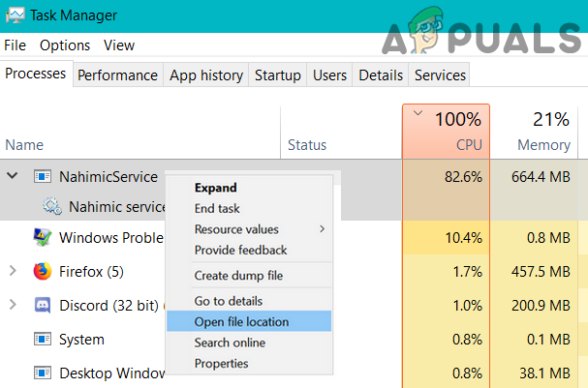Click the Desktop Window Manager icon
Viewport: 588px width, 388px height.
42,372
